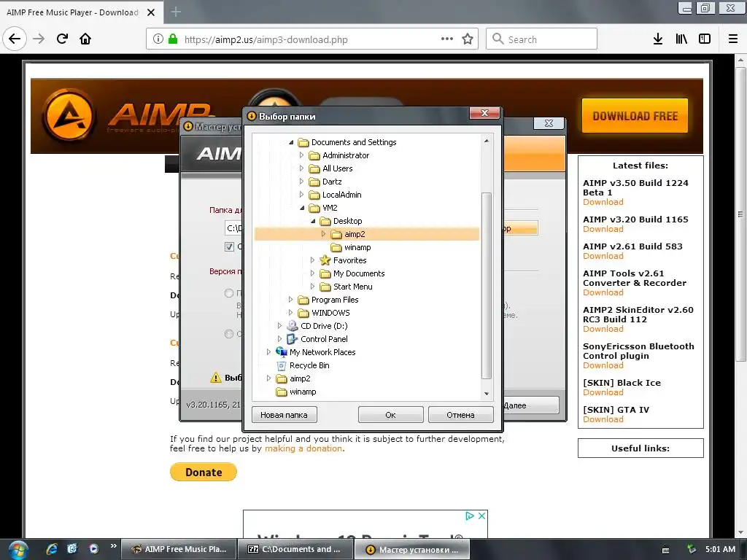Click the Show Desktop quick launch icon

click(72, 548)
